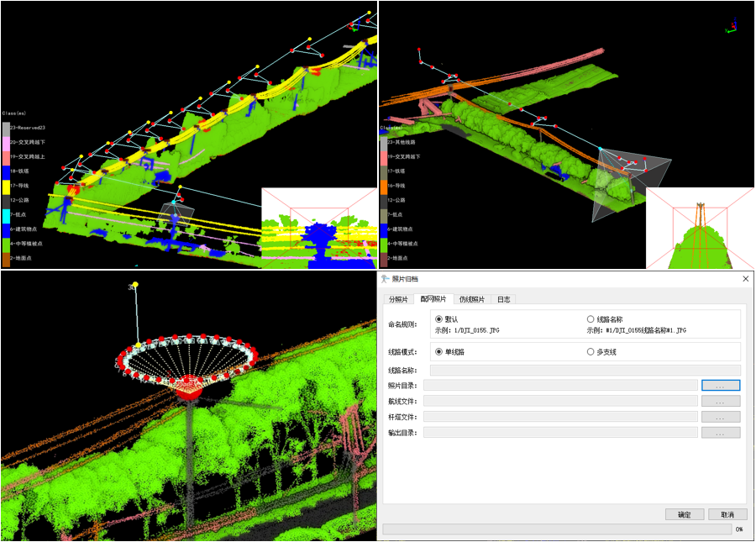Browse for the 输出目录 folder

tap(721, 433)
